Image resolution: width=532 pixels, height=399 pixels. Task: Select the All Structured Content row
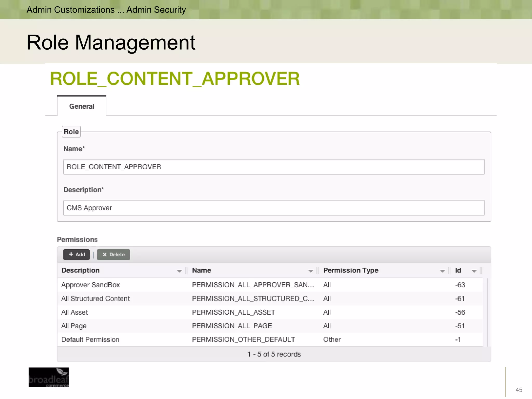(270, 298)
